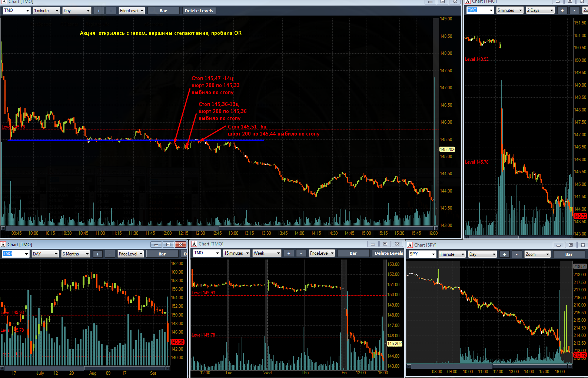Click the chart app icon in the SPY chart title bar

(410, 245)
